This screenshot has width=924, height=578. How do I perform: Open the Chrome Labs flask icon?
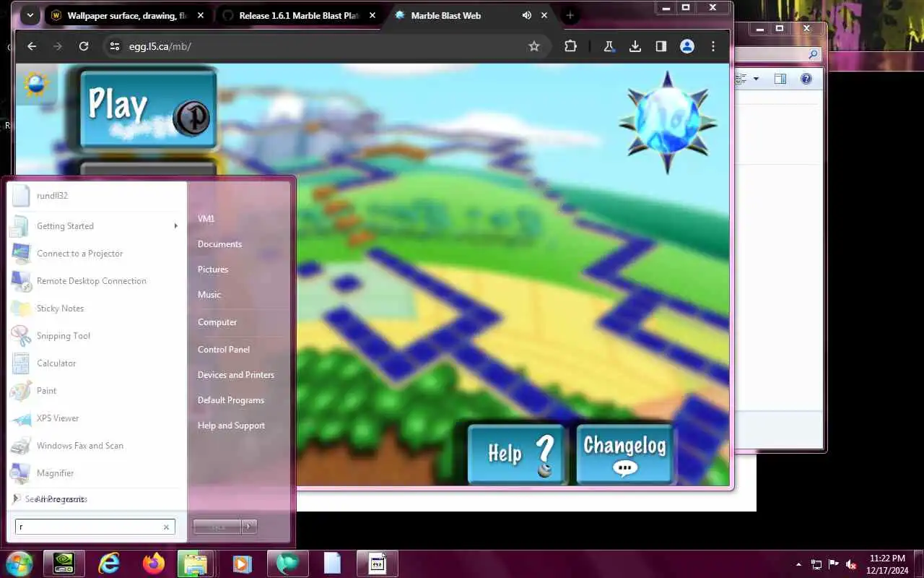coord(609,46)
